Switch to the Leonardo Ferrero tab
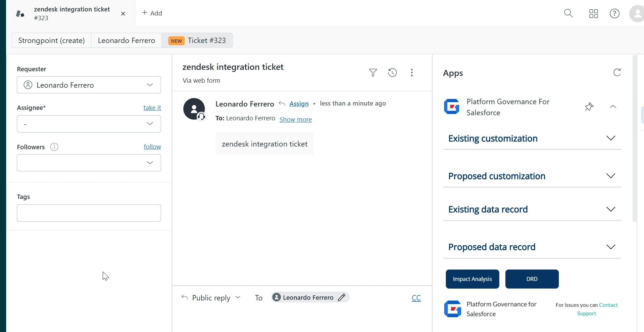The image size is (644, 332). point(127,41)
